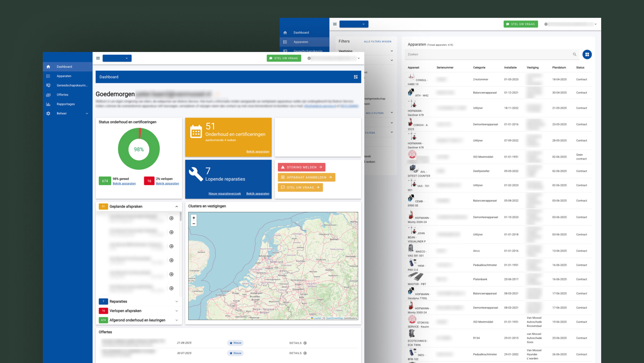Viewport: 644px width, 363px height.
Task: Click STEL UW VRAAG green button in Apparaten window
Action: point(521,24)
